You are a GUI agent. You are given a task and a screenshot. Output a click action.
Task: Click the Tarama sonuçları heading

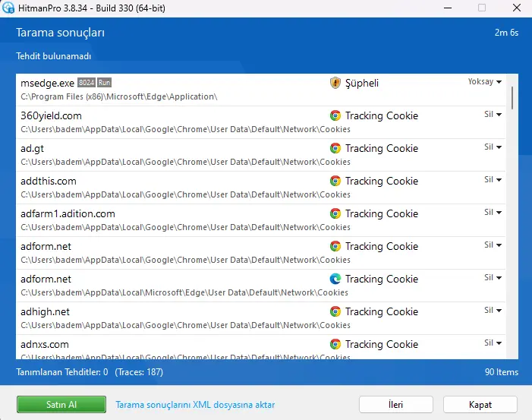click(x=60, y=33)
